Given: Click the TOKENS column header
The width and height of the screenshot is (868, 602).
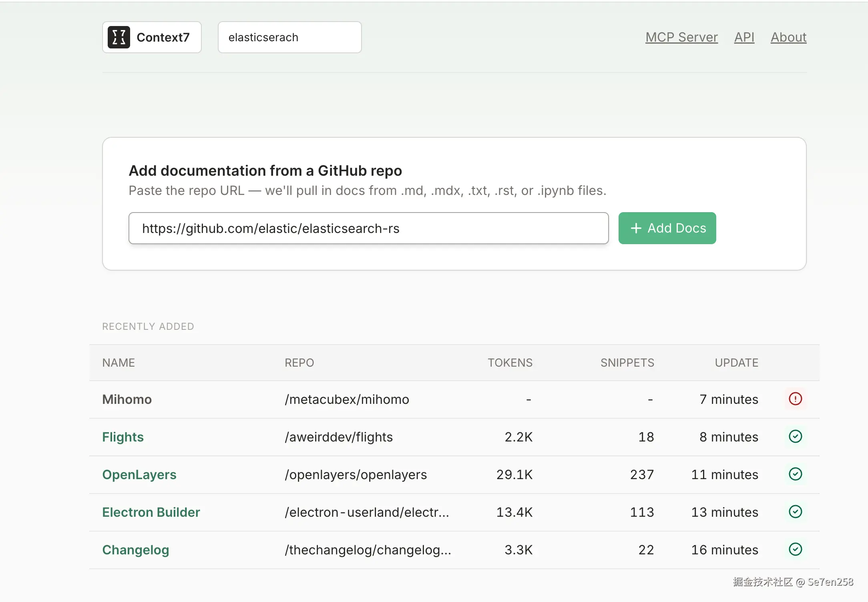Looking at the screenshot, I should (x=510, y=363).
